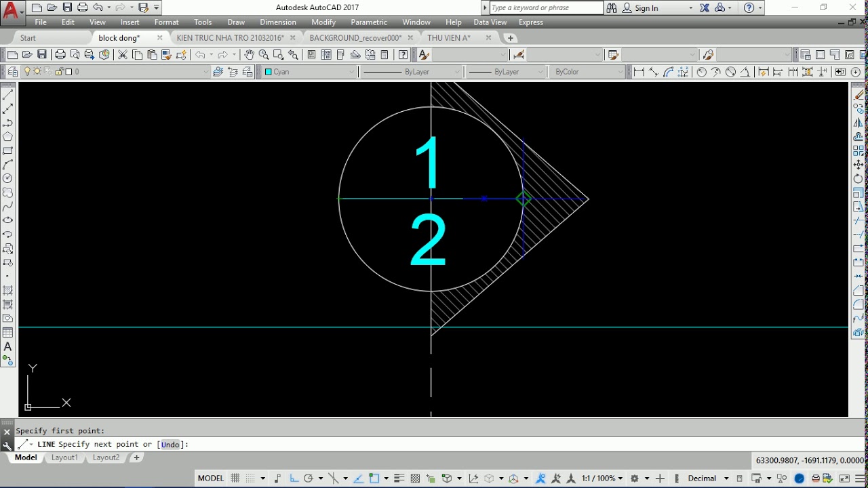Click the Diameter dimension icon
Viewport: 868px width, 488px height.
[x=730, y=72]
